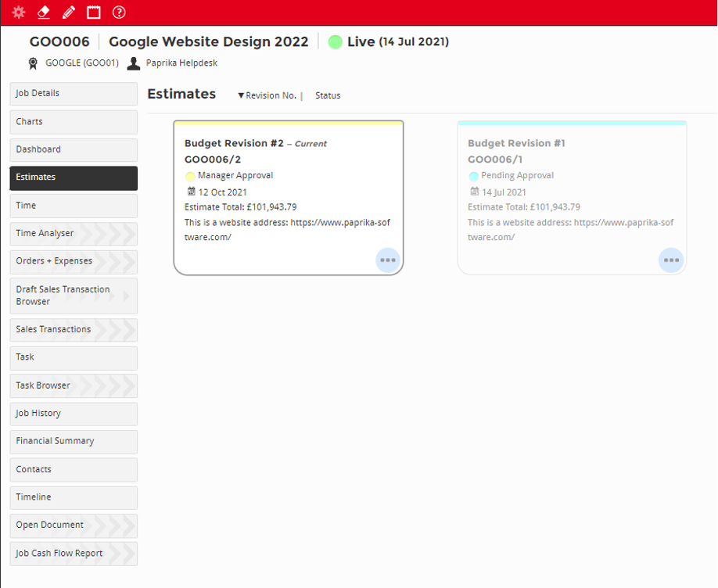The height and width of the screenshot is (588, 718).
Task: Open the Job Cash Flow Report
Action: [x=74, y=554]
